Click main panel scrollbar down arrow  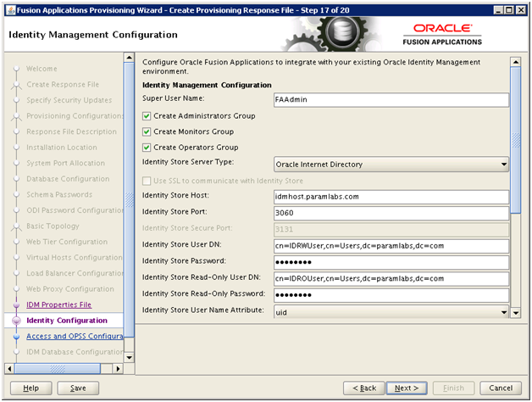(516, 313)
